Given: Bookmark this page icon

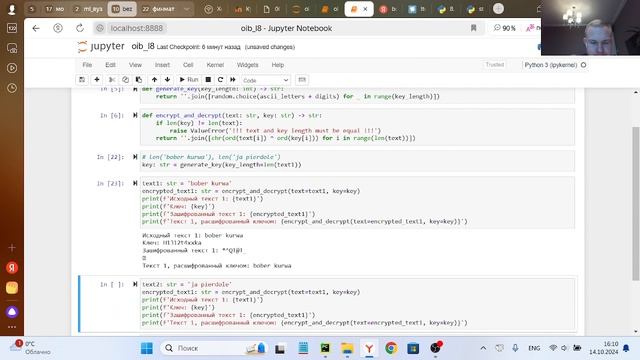Looking at the screenshot, I should point(473,28).
